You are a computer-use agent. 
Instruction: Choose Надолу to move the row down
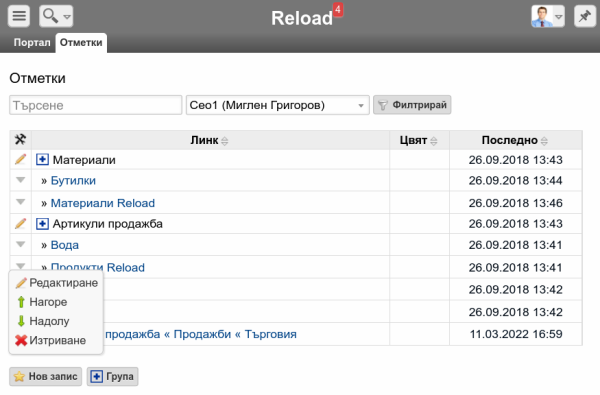click(x=42, y=321)
